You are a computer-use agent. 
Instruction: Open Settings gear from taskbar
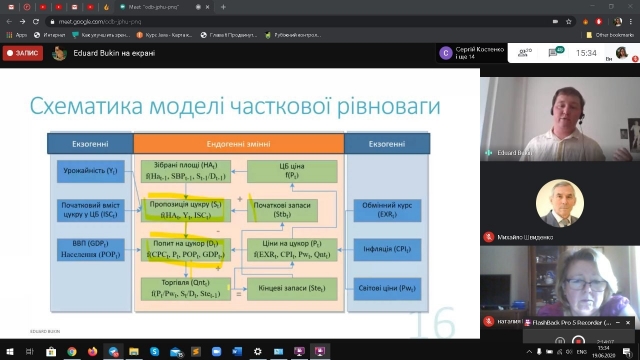pyautogui.click(x=258, y=351)
